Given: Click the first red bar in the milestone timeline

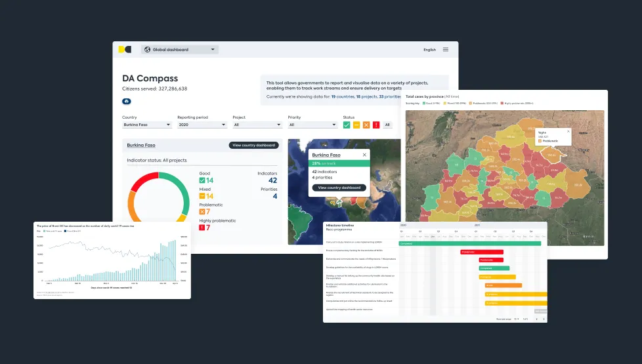Looking at the screenshot, I should pos(482,252).
